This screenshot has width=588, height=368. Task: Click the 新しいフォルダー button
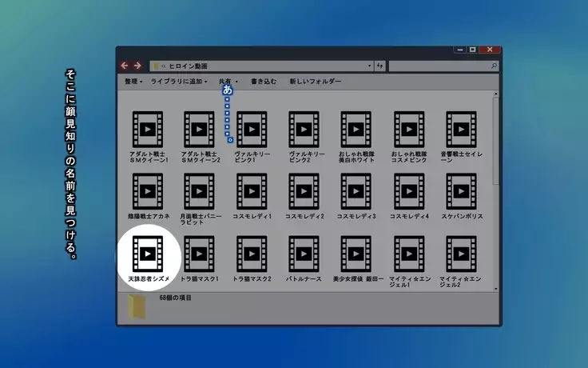click(x=315, y=82)
